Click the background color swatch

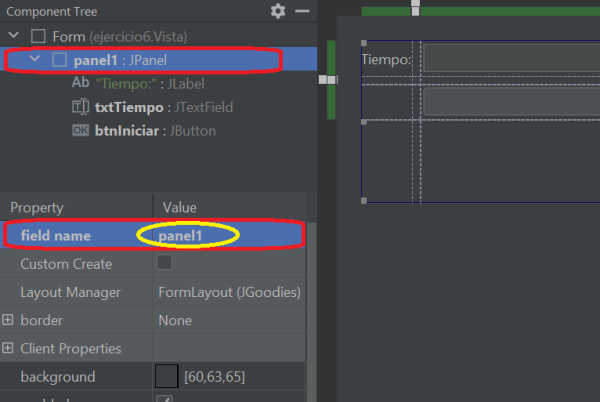[167, 377]
